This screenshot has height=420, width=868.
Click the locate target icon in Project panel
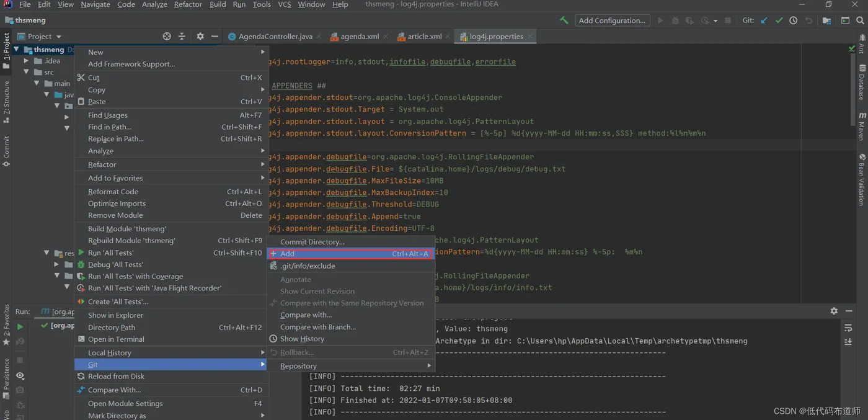coord(167,37)
